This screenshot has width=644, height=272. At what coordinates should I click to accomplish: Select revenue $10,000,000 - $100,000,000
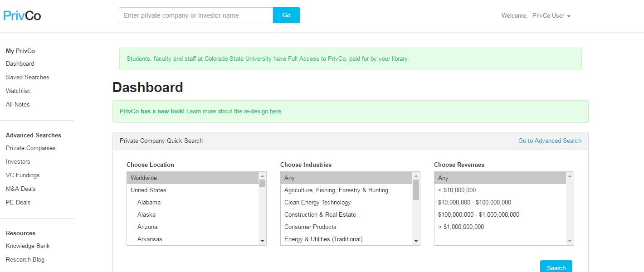pos(500,202)
